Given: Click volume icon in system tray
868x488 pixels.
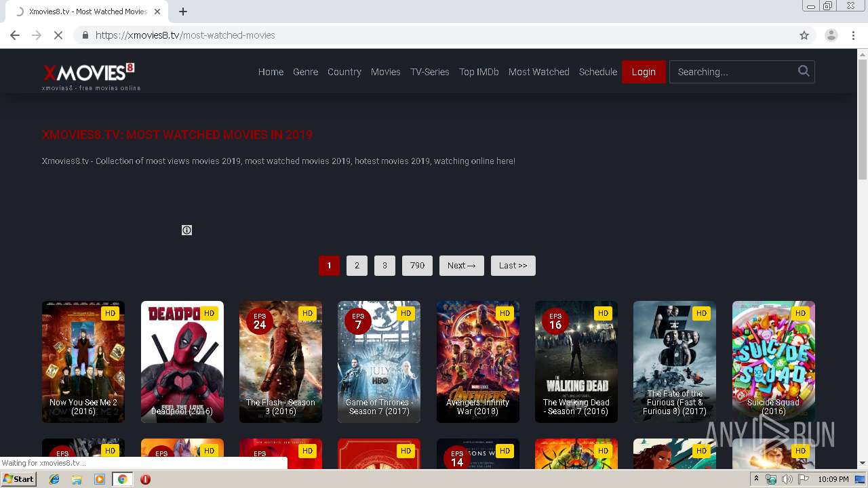Looking at the screenshot, I should [x=787, y=479].
